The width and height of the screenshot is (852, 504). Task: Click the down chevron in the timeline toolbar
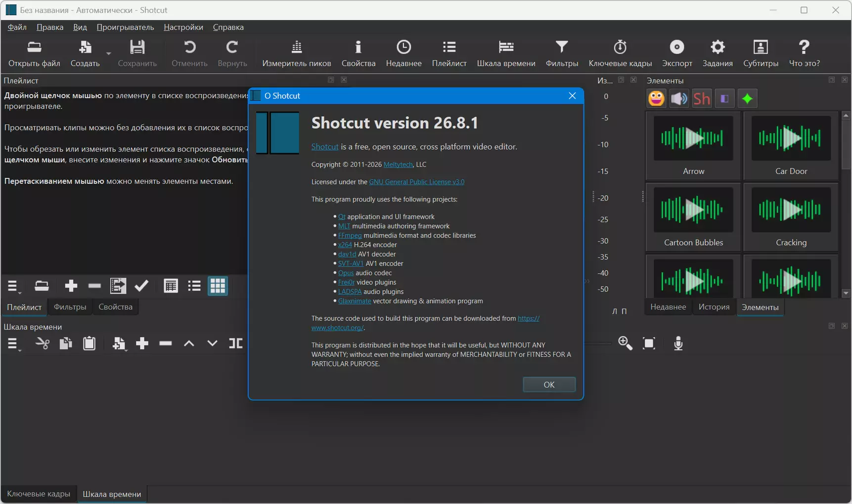pyautogui.click(x=212, y=343)
